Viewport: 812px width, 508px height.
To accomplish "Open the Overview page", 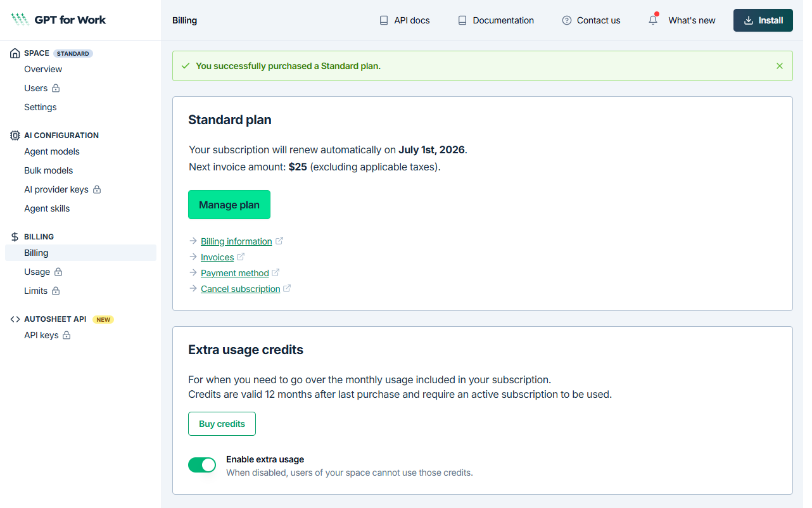I will point(43,69).
